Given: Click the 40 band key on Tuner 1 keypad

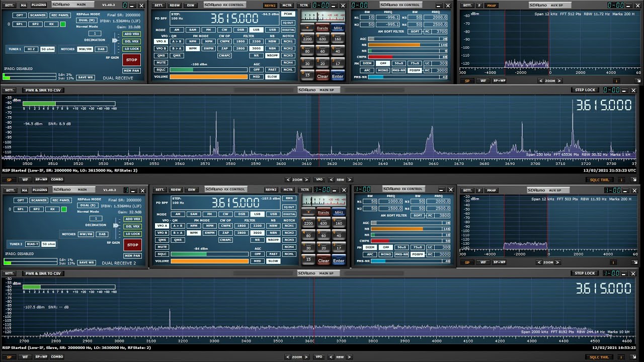Looking at the screenshot, I should click(x=338, y=51).
